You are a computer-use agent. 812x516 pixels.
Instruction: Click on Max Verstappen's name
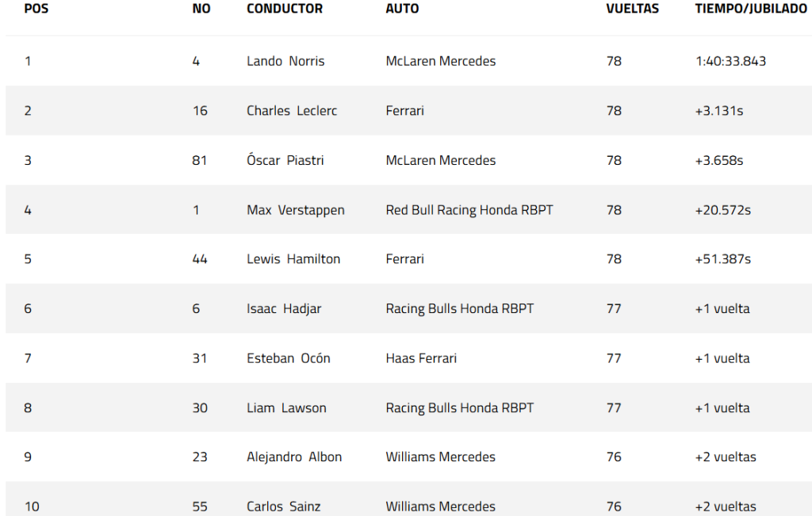coord(296,210)
